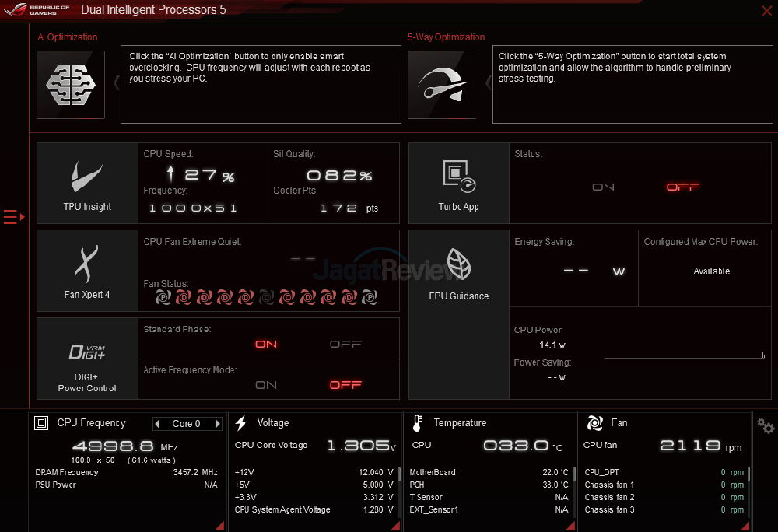Click the Core 0 selector field

(x=187, y=424)
